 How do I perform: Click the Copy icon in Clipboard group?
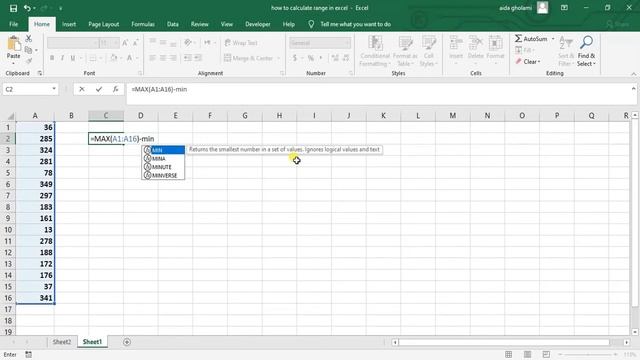[29, 50]
